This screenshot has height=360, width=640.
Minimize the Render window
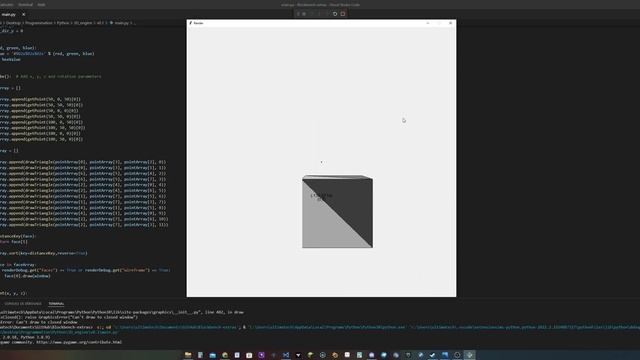tap(428, 23)
